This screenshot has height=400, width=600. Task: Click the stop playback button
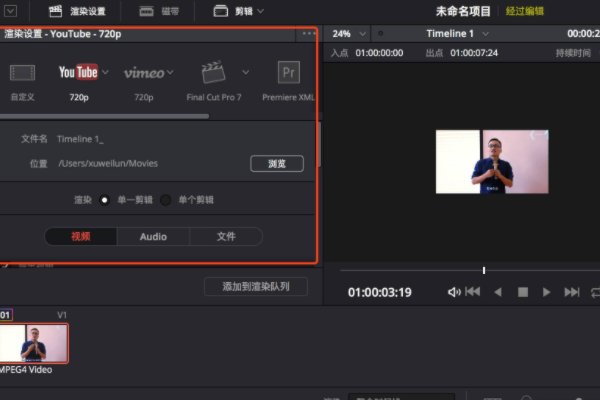523,292
